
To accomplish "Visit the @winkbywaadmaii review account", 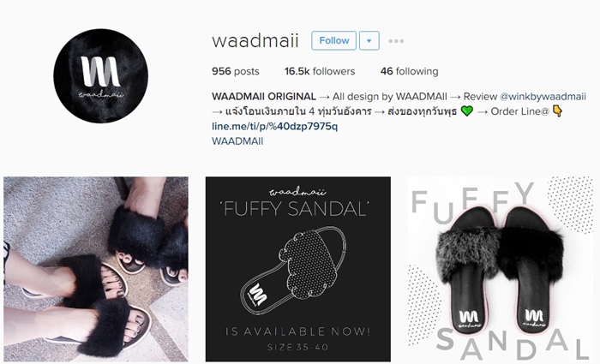I will [x=543, y=96].
